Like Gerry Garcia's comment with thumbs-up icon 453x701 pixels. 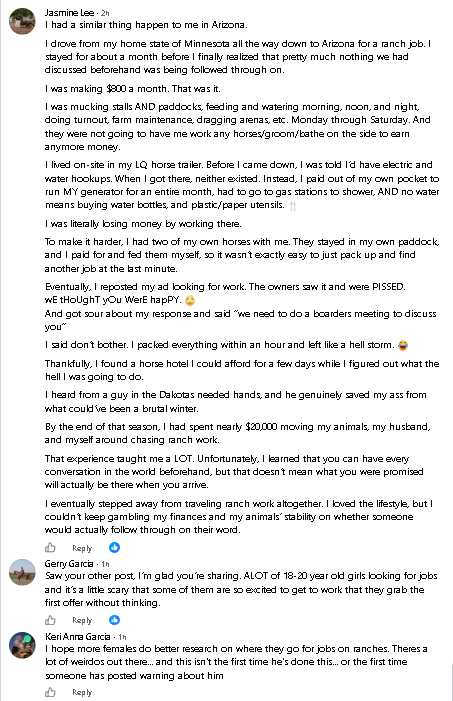51,620
